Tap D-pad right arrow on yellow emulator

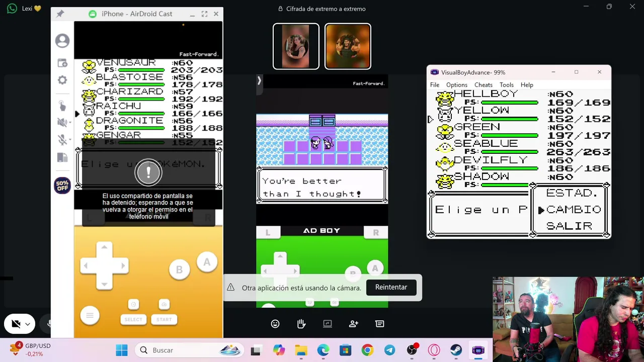click(122, 265)
